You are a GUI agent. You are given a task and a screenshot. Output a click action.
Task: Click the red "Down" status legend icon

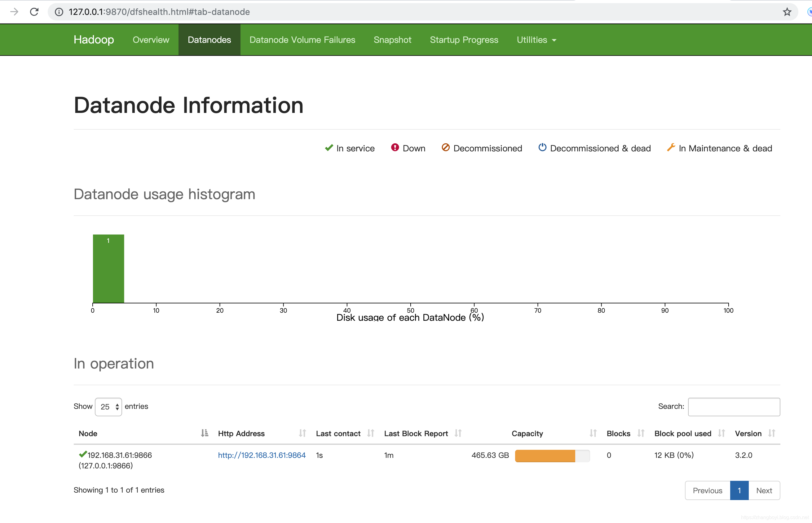click(395, 148)
